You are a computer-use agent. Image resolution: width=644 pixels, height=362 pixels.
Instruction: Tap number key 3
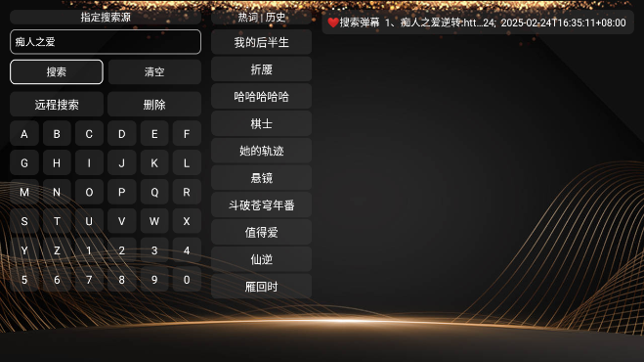[154, 250]
